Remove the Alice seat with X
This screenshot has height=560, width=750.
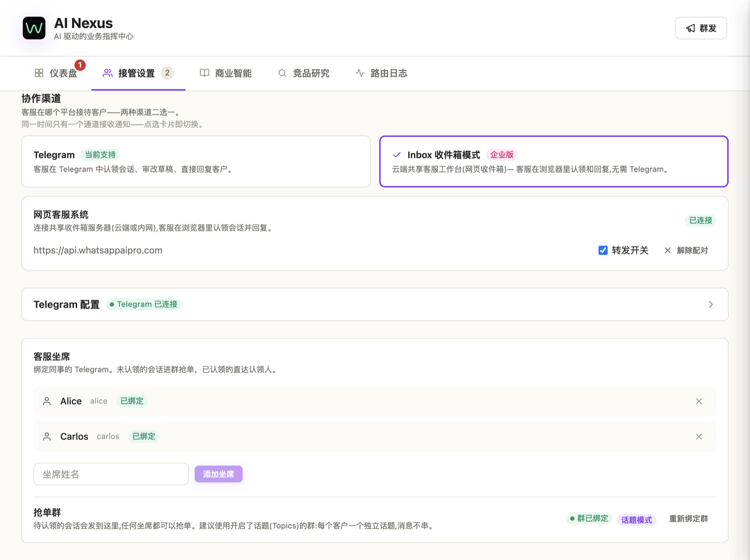click(699, 401)
